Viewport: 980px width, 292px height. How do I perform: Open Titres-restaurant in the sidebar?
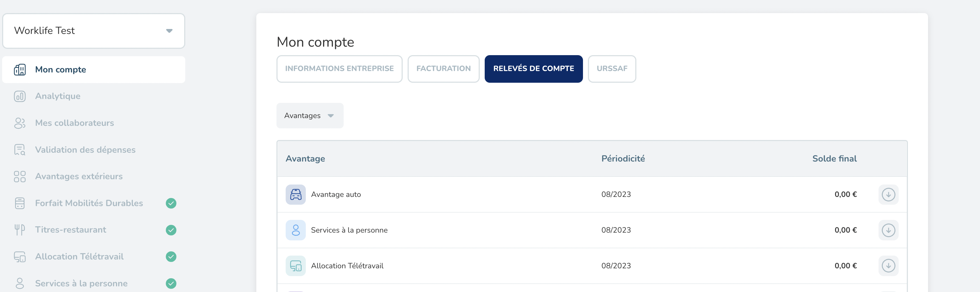71,230
